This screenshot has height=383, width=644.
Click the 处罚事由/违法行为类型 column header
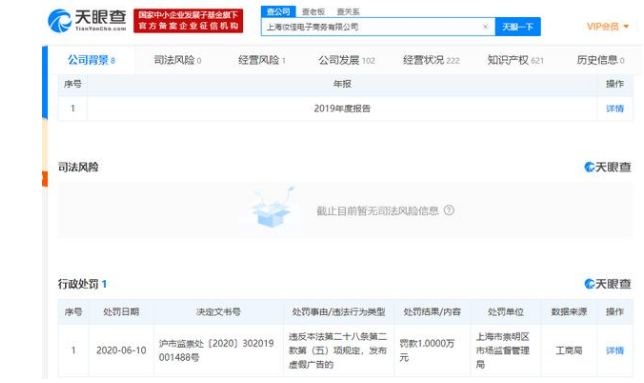point(338,312)
